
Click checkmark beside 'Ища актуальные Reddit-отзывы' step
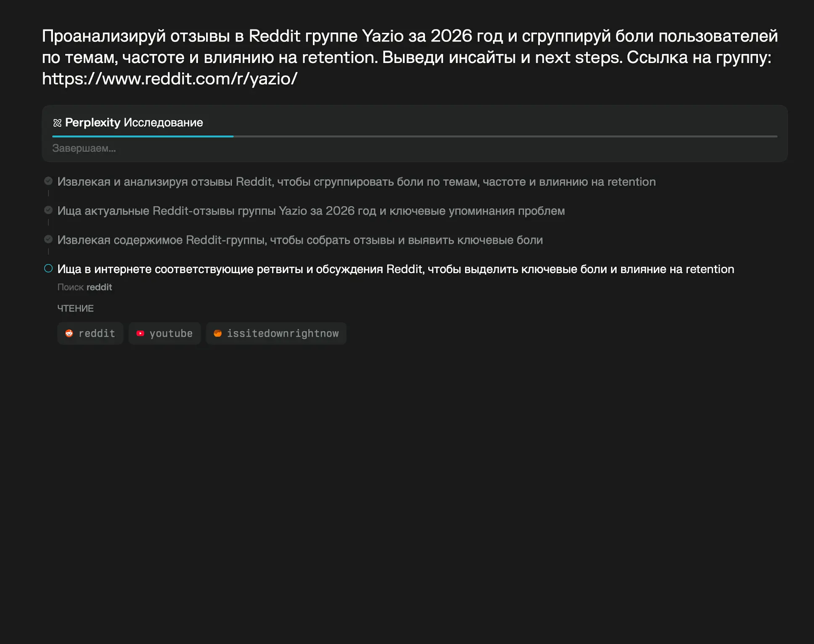[x=48, y=210]
